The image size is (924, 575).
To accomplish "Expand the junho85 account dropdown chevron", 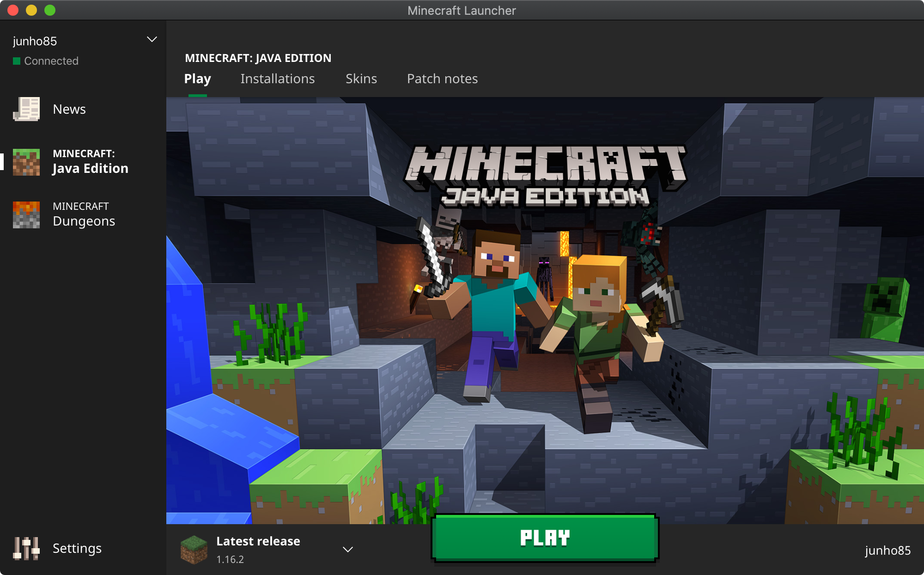I will [x=152, y=40].
